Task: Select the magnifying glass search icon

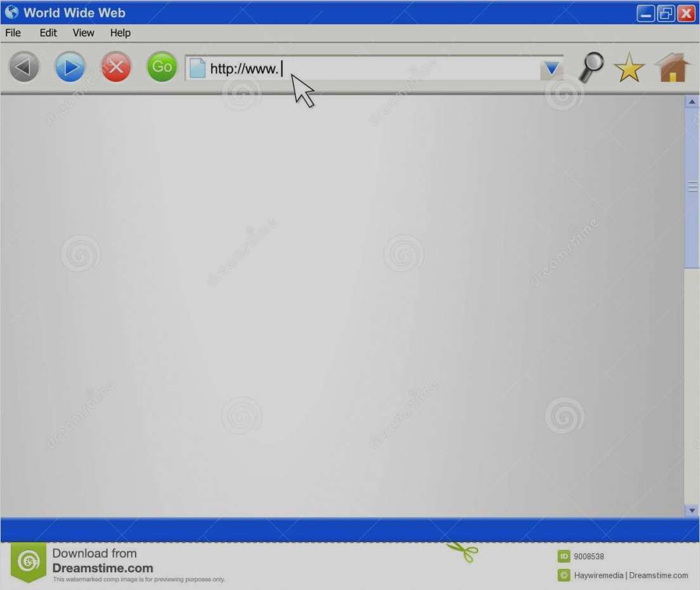Action: click(x=590, y=67)
